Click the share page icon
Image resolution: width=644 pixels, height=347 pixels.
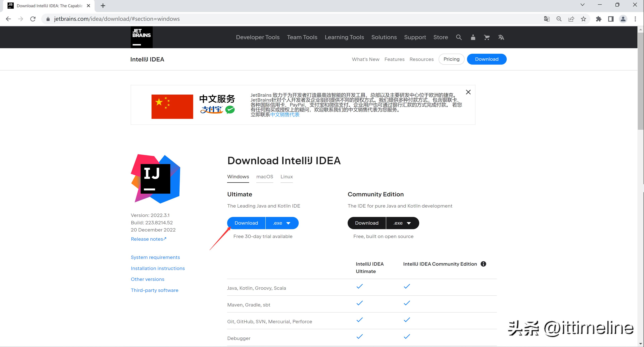[571, 19]
